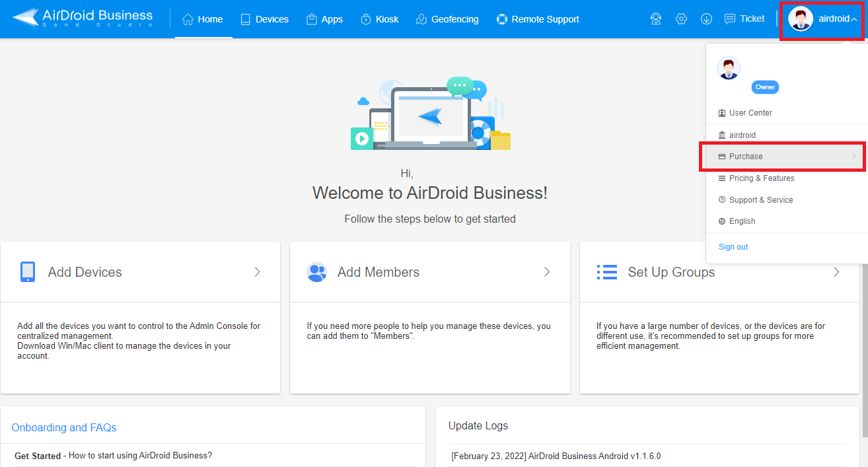Click the Update Logs heading

pos(478,426)
